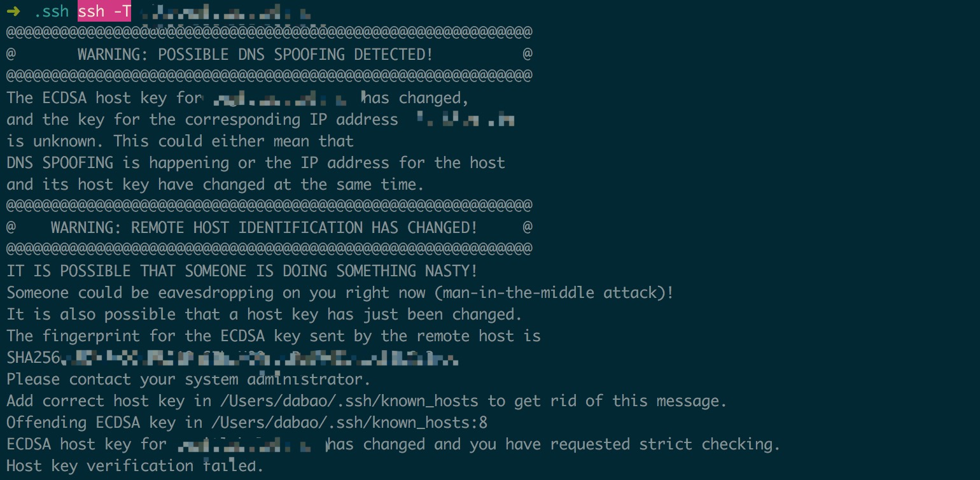The width and height of the screenshot is (980, 480).
Task: Click the SHA256 fingerprint line
Action: tap(232, 358)
